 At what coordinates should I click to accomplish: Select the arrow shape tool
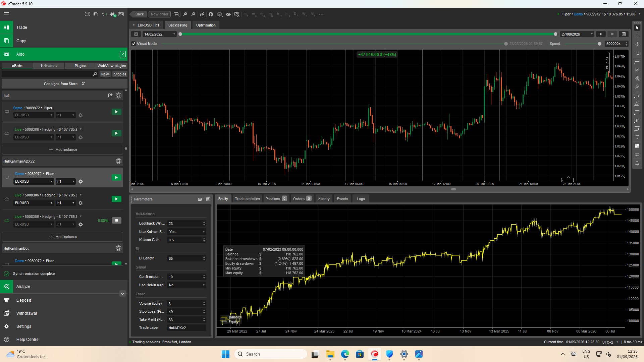point(637,121)
